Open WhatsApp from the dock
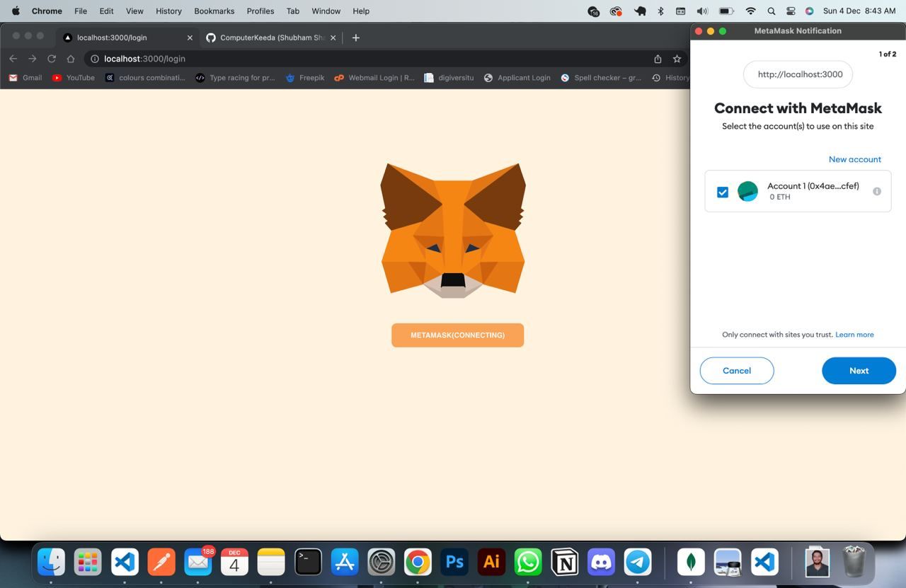Image resolution: width=906 pixels, height=588 pixels. (x=528, y=562)
